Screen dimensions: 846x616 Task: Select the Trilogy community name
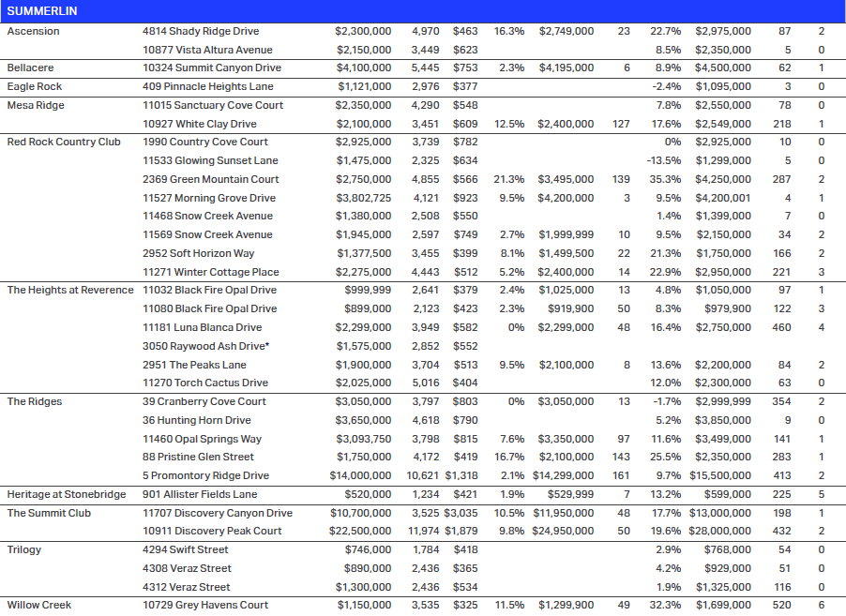point(25,549)
